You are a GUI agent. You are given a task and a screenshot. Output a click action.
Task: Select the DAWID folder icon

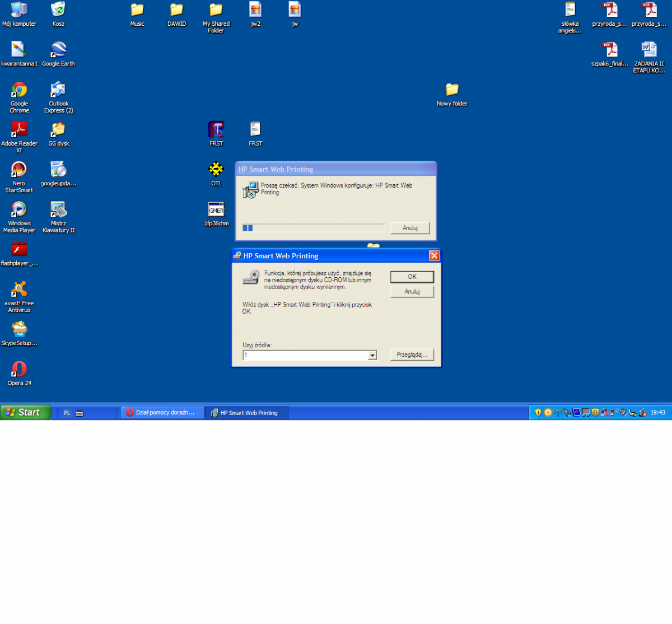177,15
